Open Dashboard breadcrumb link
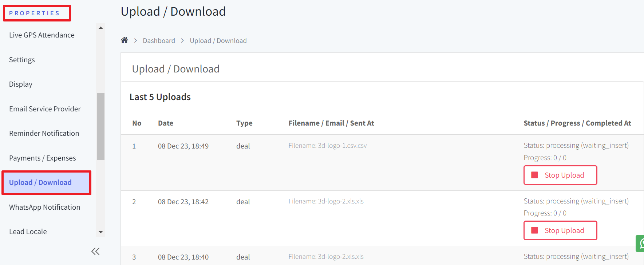This screenshot has height=265, width=644. click(159, 40)
